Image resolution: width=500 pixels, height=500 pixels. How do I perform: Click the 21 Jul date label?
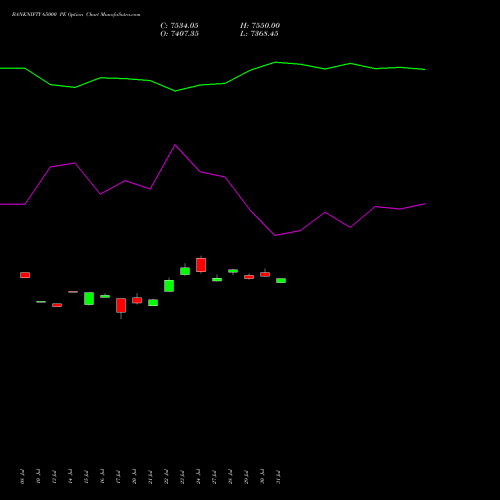tap(150, 477)
